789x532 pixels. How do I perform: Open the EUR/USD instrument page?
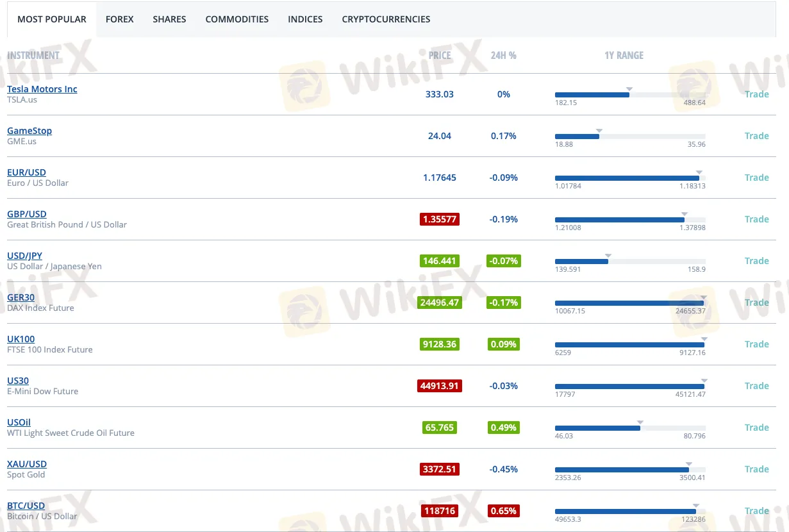click(26, 172)
